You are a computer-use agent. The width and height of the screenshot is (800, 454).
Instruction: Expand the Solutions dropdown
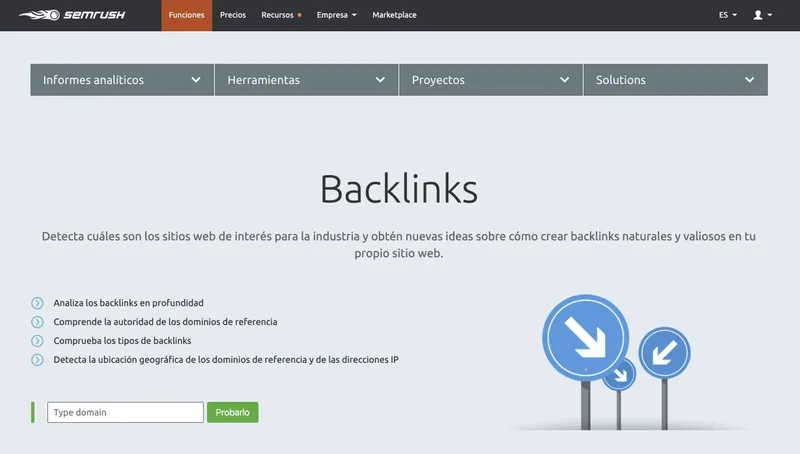pyautogui.click(x=676, y=80)
